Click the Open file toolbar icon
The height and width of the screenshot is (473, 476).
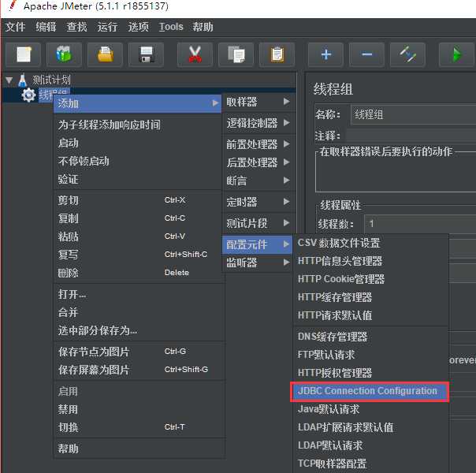(x=105, y=54)
